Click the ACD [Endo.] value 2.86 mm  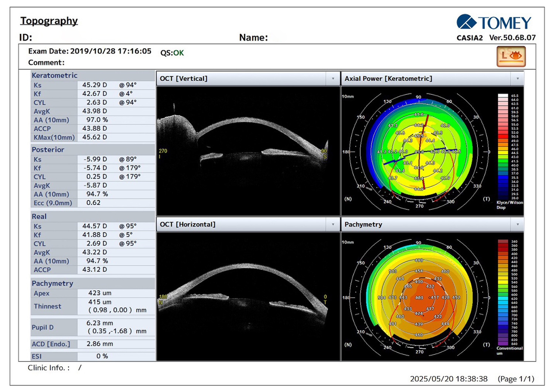pos(100,344)
